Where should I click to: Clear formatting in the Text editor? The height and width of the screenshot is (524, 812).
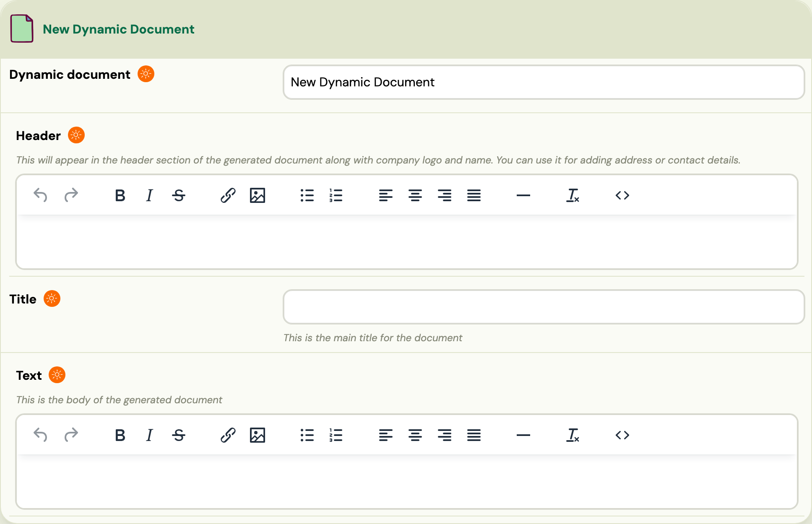pos(573,435)
